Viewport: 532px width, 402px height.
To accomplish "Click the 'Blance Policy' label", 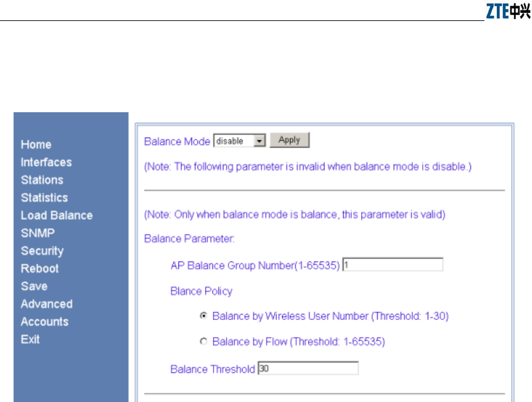I will pyautogui.click(x=201, y=291).
